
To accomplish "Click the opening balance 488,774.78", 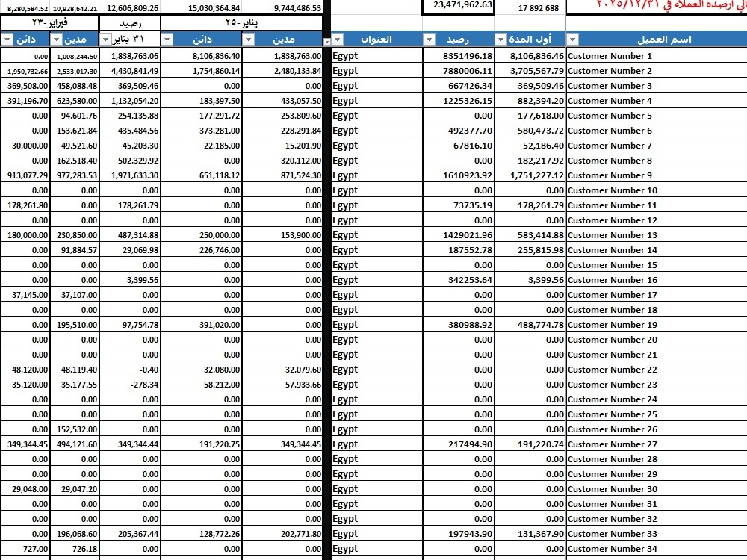I will [x=530, y=325].
